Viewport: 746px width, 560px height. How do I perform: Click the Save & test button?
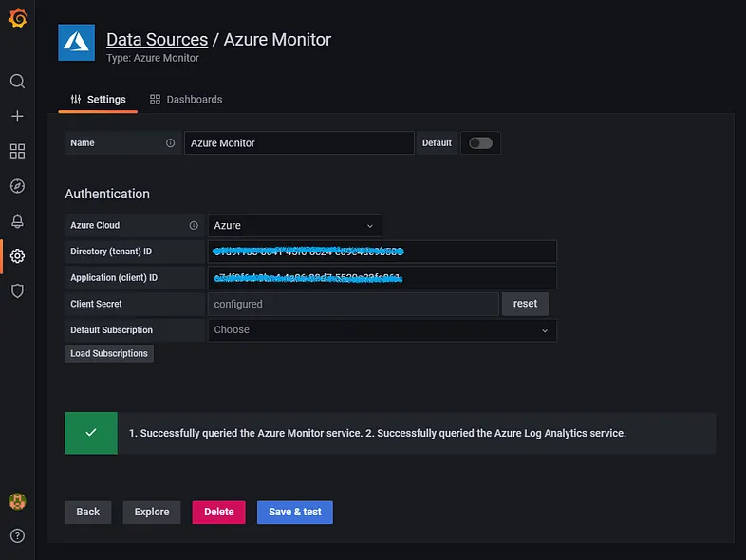(x=295, y=512)
